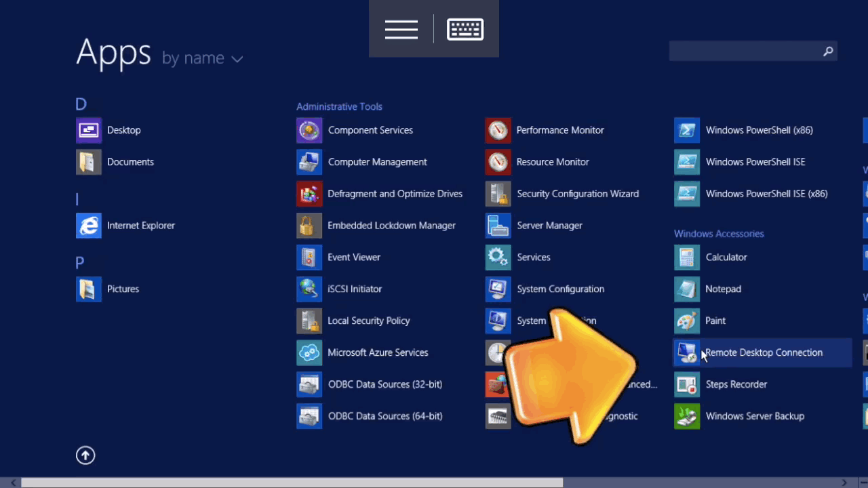Select the Administrative Tools group header
The height and width of the screenshot is (488, 868).
339,106
